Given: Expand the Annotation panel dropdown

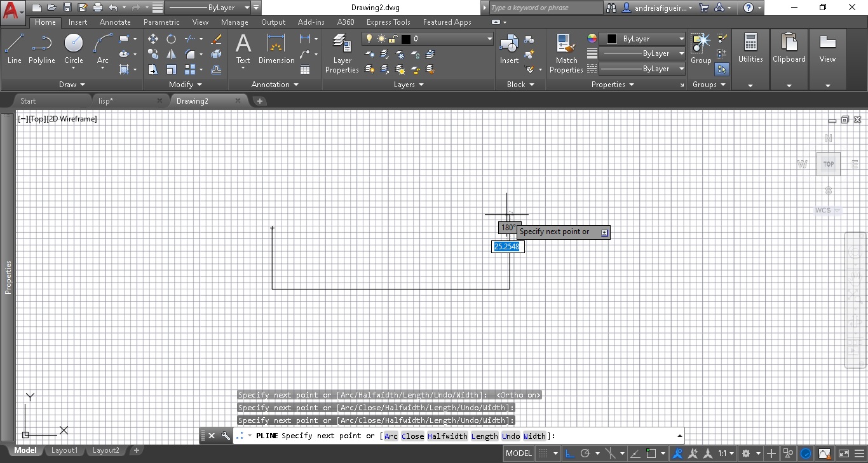Looking at the screenshot, I should [x=275, y=84].
